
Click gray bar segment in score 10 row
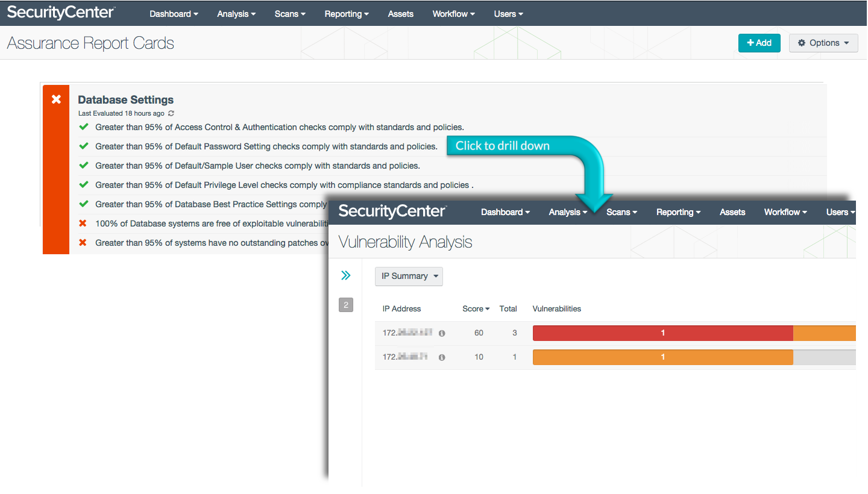coord(825,357)
